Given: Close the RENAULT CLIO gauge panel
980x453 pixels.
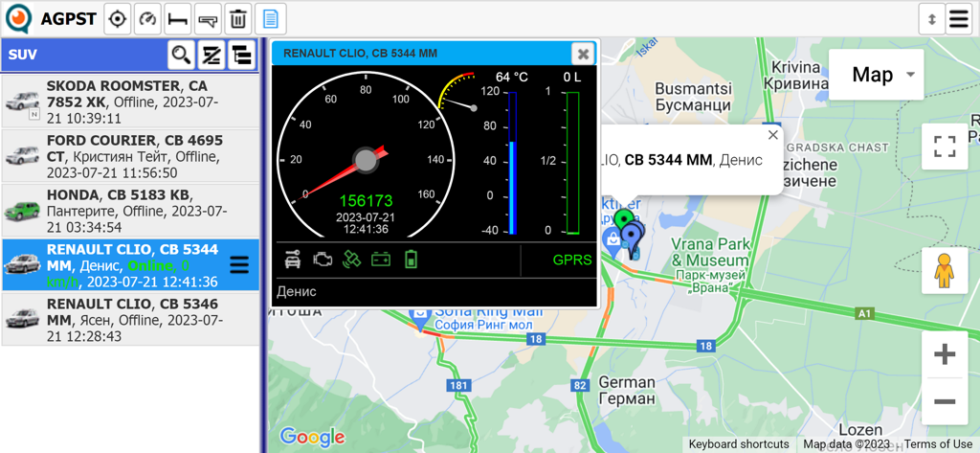Looking at the screenshot, I should coord(583,54).
